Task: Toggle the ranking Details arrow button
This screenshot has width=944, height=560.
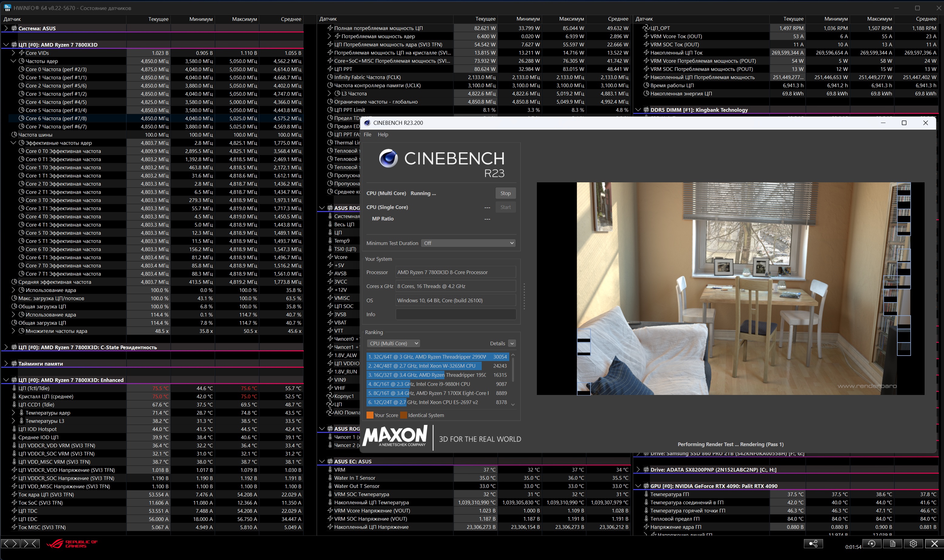Action: (512, 343)
